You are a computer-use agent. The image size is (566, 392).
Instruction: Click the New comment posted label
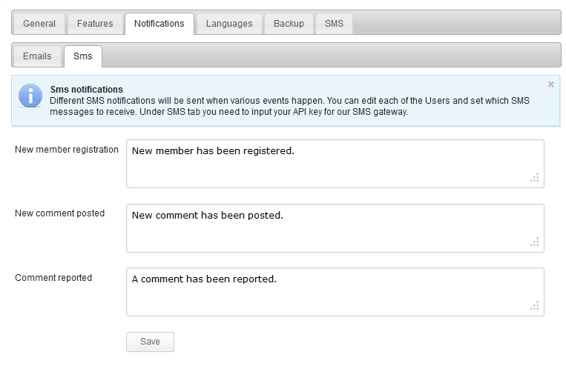click(x=59, y=213)
